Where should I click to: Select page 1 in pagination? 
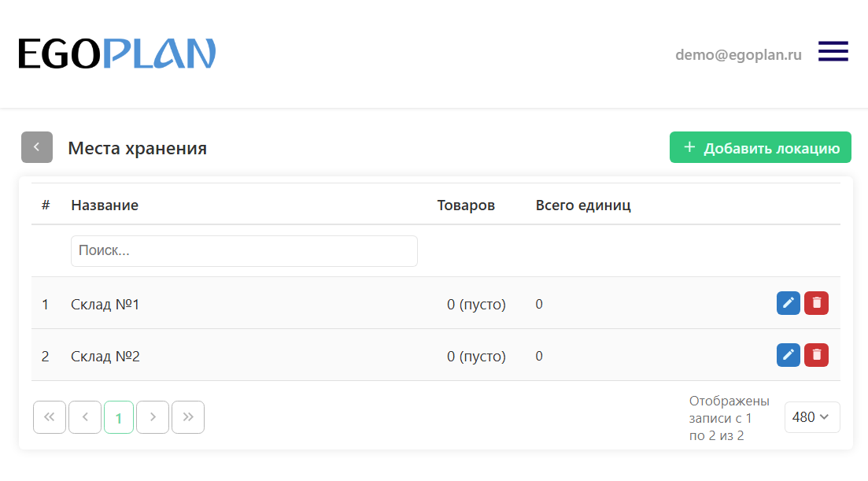(119, 416)
